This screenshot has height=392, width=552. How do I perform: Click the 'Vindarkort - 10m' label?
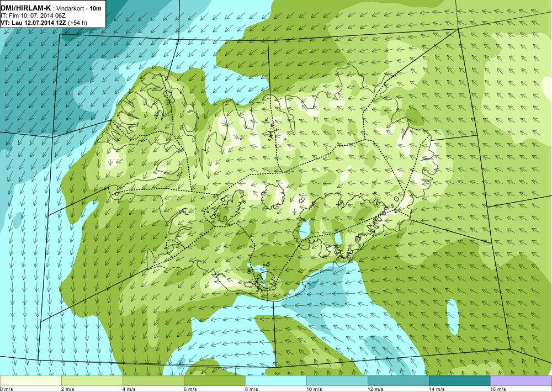(x=79, y=8)
